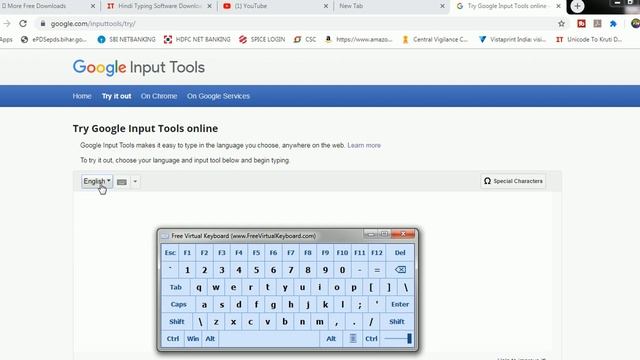Follow the Learn more link
Viewport: 640px width, 360px height.
[364, 145]
